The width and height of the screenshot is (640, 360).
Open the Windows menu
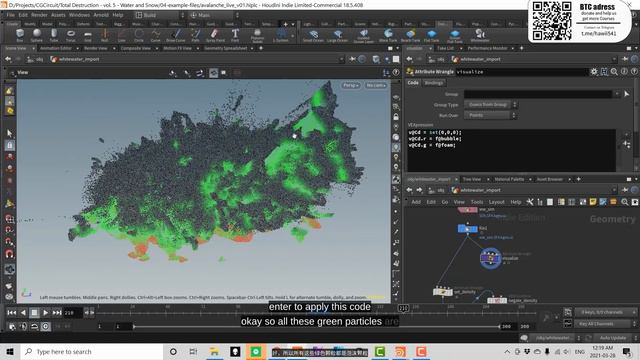coord(79,15)
